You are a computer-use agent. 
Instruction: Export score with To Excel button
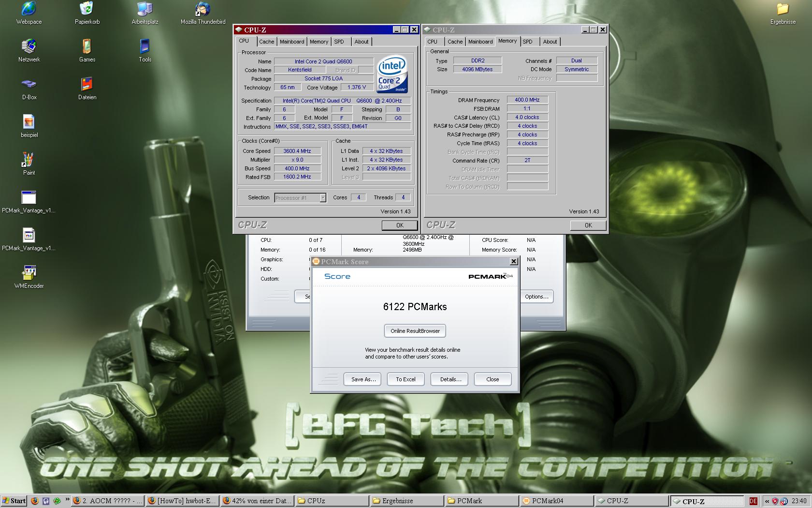pos(406,379)
